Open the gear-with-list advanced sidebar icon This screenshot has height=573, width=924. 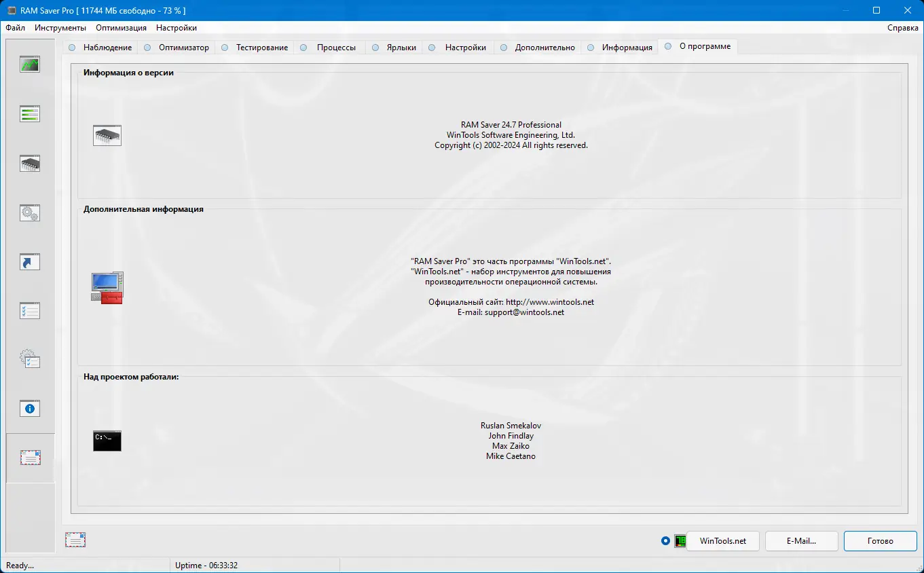tap(30, 358)
